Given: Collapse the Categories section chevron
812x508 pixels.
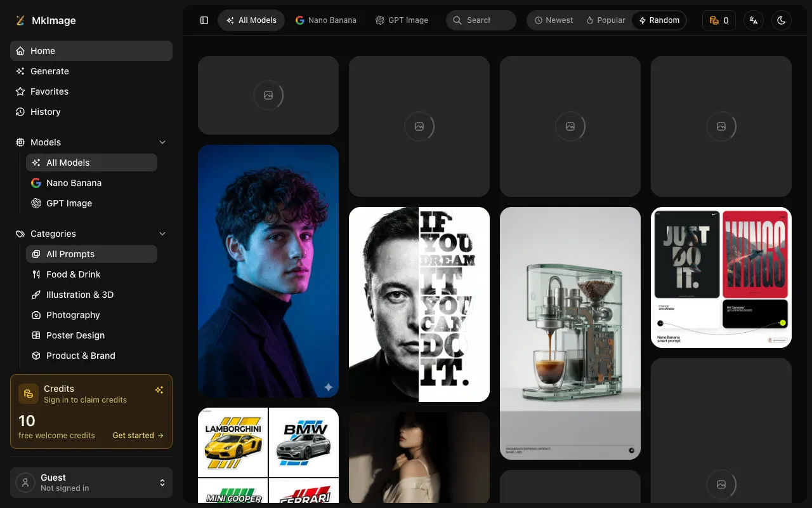Looking at the screenshot, I should click(162, 234).
